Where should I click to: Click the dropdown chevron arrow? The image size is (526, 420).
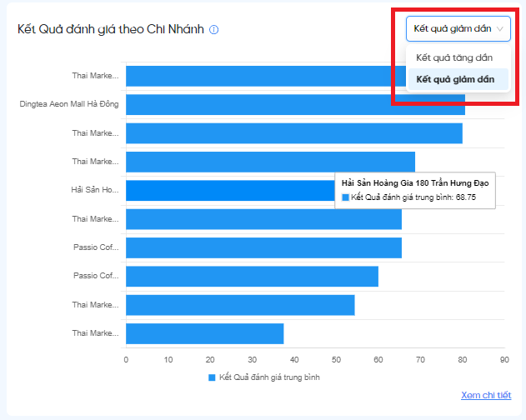[x=500, y=29]
